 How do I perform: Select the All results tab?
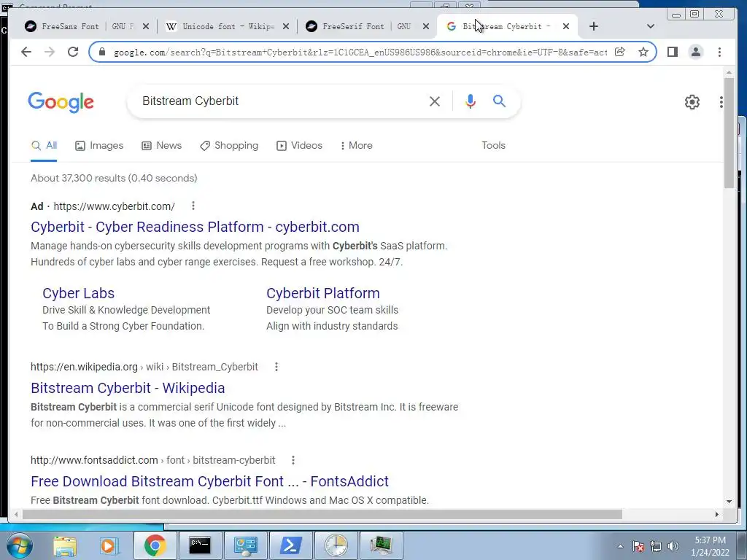(x=44, y=146)
